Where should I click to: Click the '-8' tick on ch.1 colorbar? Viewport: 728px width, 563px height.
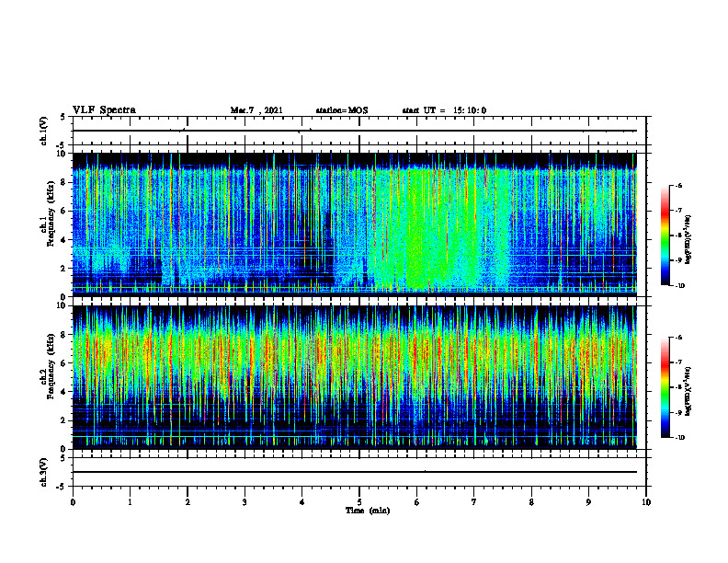tap(678, 236)
